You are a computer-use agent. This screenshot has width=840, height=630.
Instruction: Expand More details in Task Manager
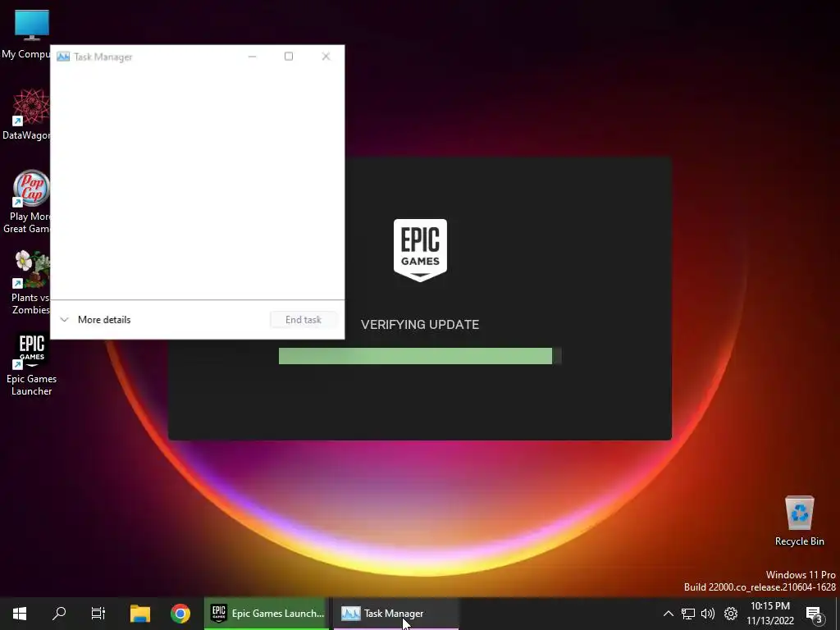95,320
